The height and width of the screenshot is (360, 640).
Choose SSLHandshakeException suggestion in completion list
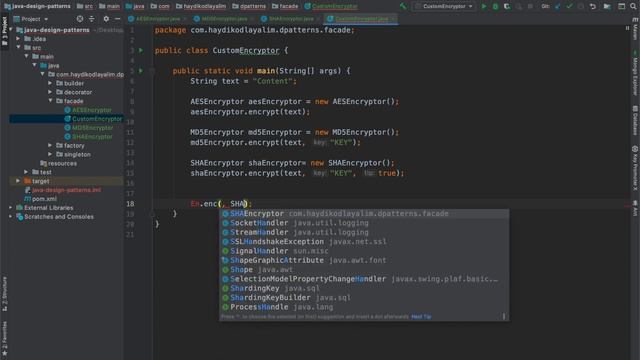tap(364, 242)
